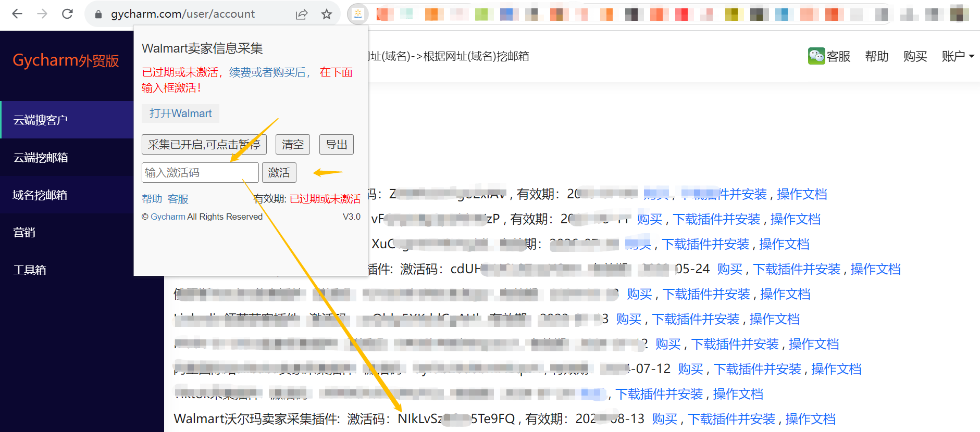Click 下载插件并安装 in the row ending -07-12

coord(758,369)
